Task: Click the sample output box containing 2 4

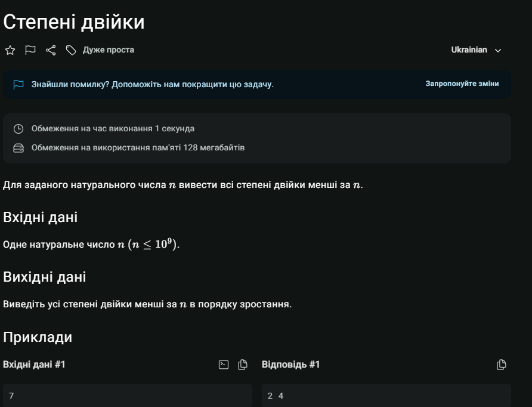Action: point(386,396)
